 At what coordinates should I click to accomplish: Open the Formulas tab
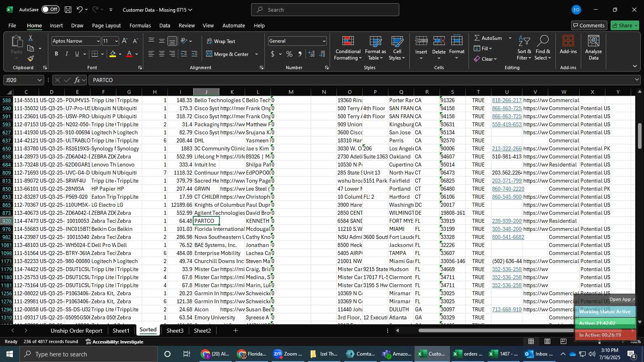click(x=140, y=25)
